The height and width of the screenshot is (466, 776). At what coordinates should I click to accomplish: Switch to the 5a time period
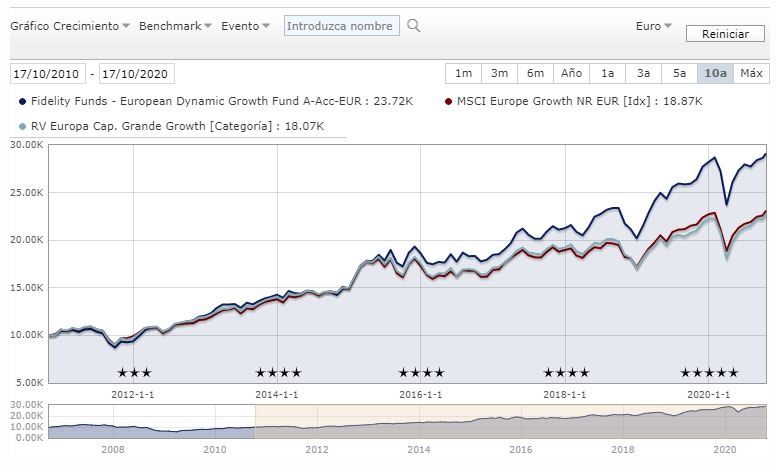679,73
